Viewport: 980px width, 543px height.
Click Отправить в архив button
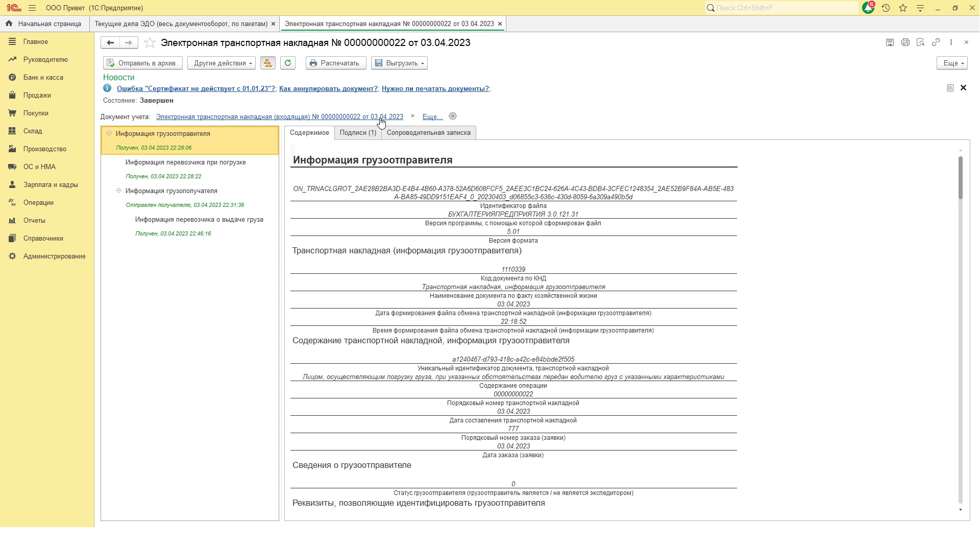[x=142, y=63]
